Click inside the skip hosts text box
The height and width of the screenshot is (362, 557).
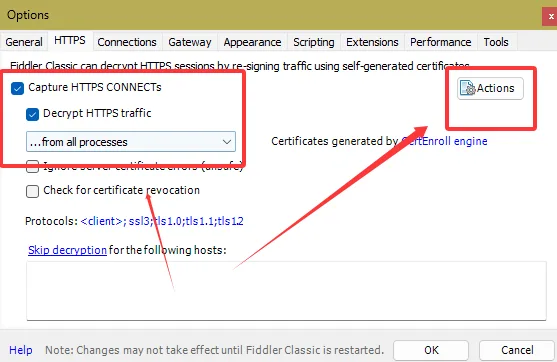click(x=286, y=291)
